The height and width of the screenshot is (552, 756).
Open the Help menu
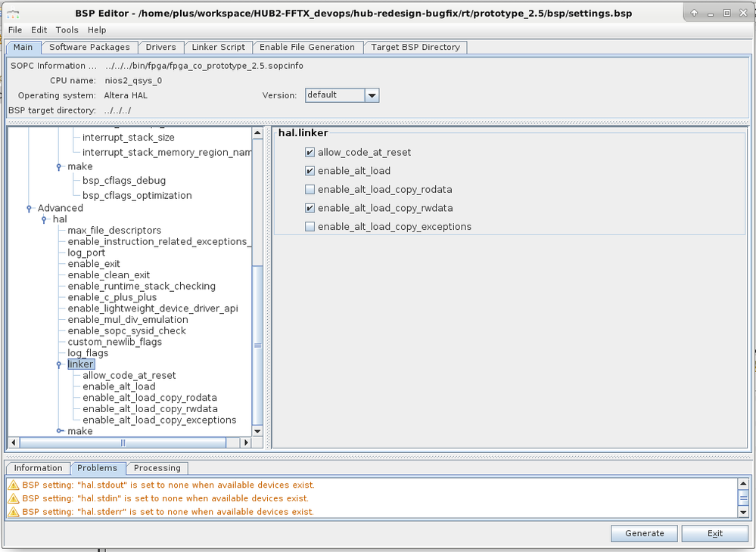pyautogui.click(x=97, y=29)
